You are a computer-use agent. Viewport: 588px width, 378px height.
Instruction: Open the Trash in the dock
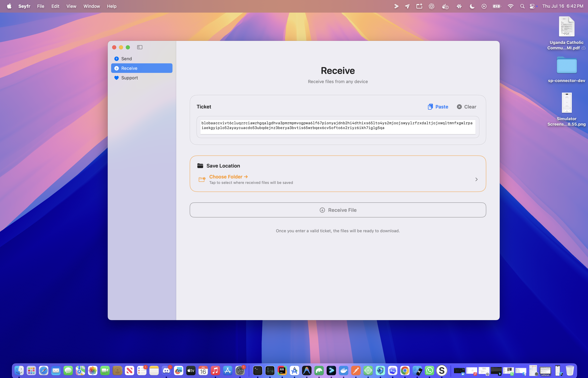coord(570,370)
